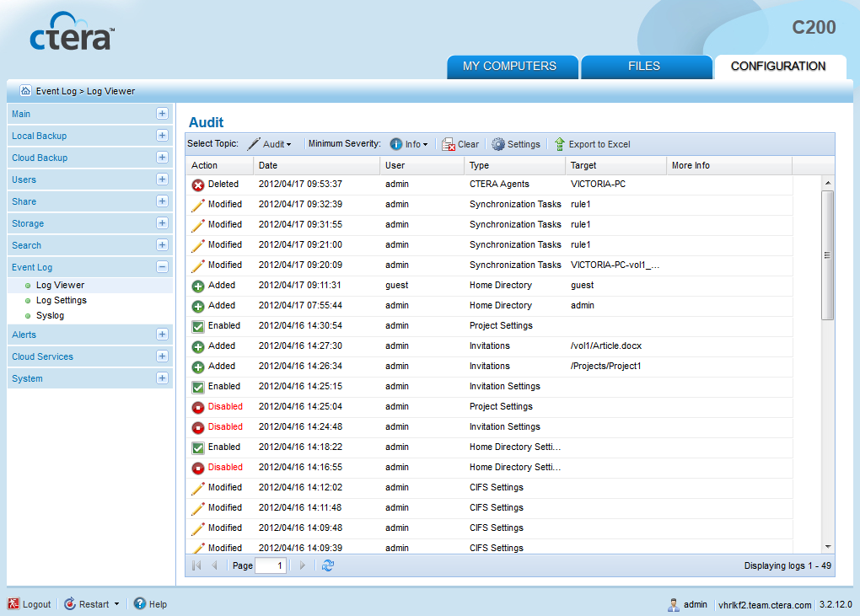
Task: Click target cell /Projects/Project1
Action: [606, 366]
